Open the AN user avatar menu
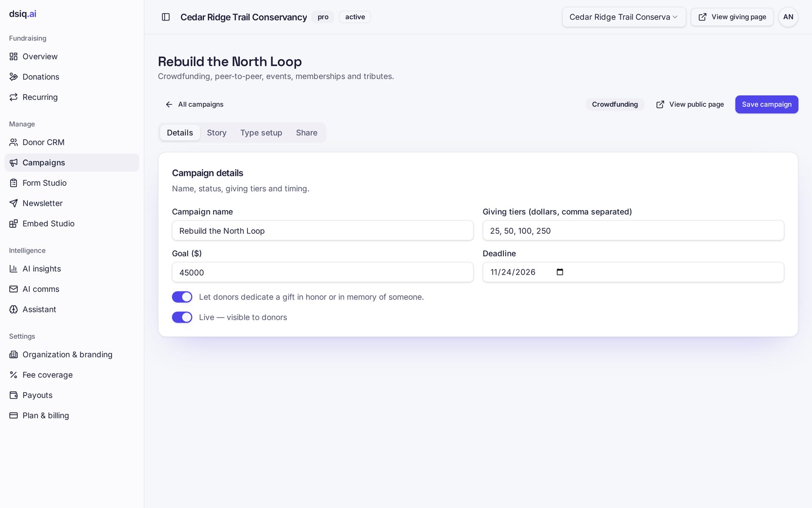The width and height of the screenshot is (812, 508). point(788,17)
